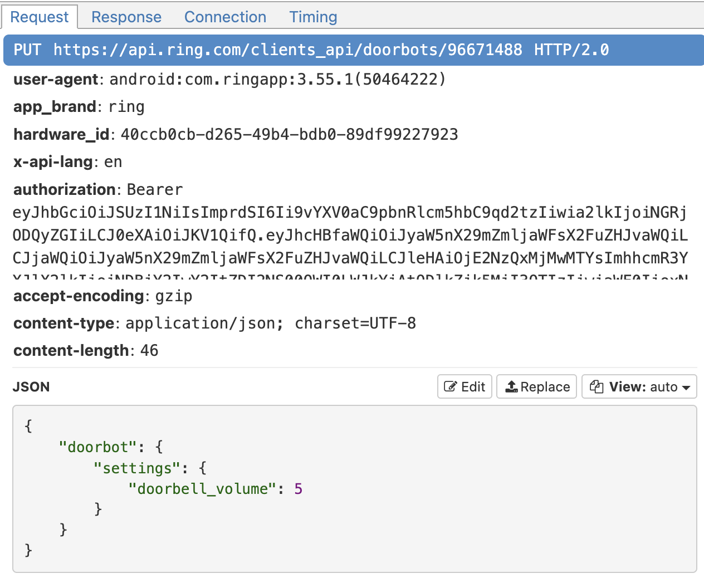This screenshot has width=704, height=588.
Task: Click the Edit button for JSON body
Action: point(465,386)
